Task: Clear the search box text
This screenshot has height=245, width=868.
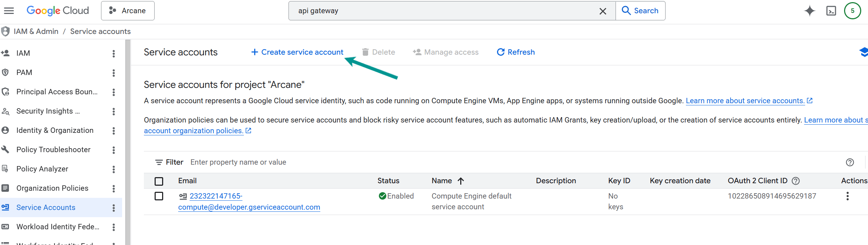Action: click(x=603, y=11)
